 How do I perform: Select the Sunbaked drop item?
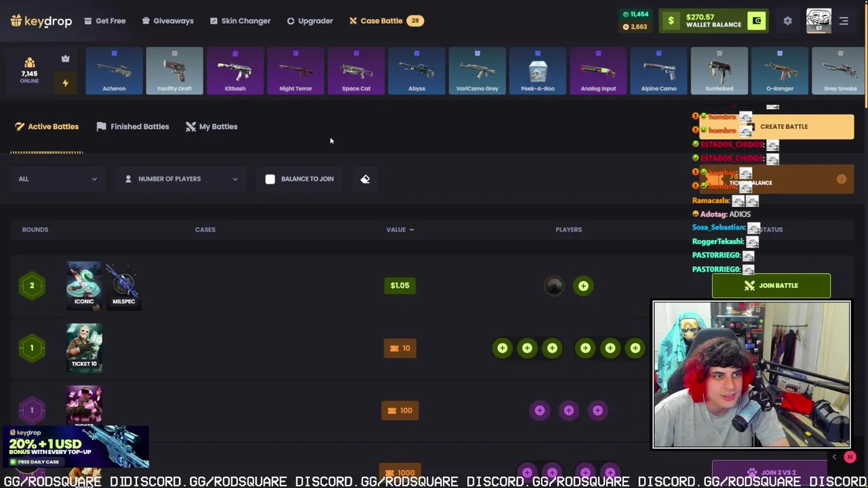[719, 70]
